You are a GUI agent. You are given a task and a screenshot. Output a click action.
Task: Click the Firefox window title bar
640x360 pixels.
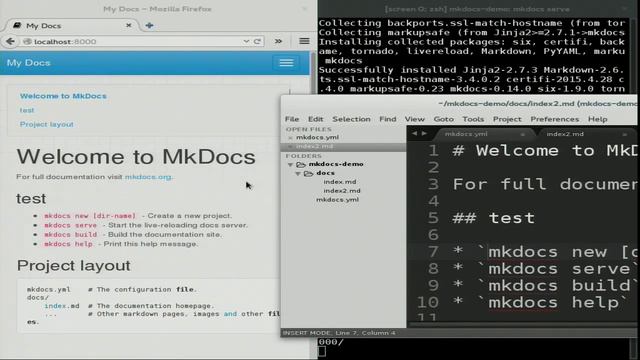[158, 9]
